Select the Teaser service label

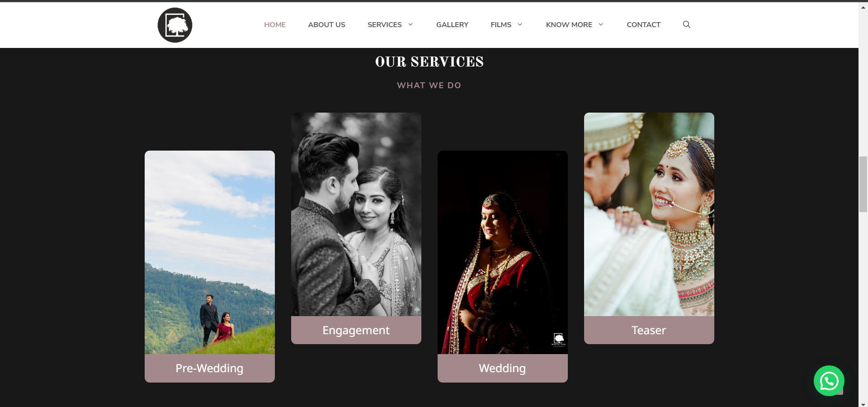649,330
